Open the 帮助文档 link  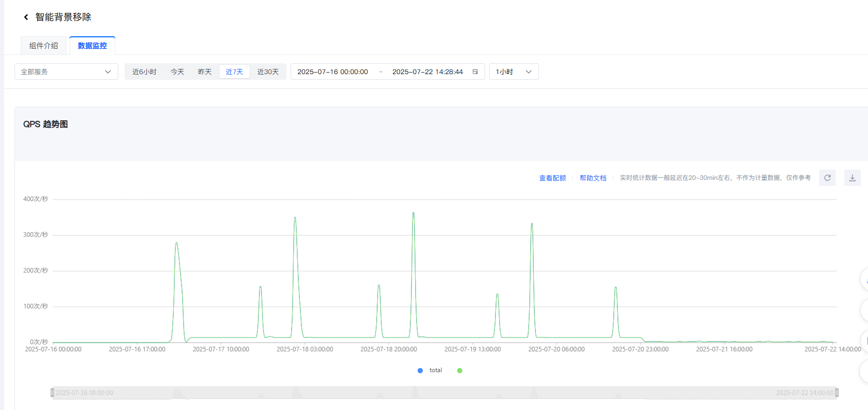(x=593, y=178)
